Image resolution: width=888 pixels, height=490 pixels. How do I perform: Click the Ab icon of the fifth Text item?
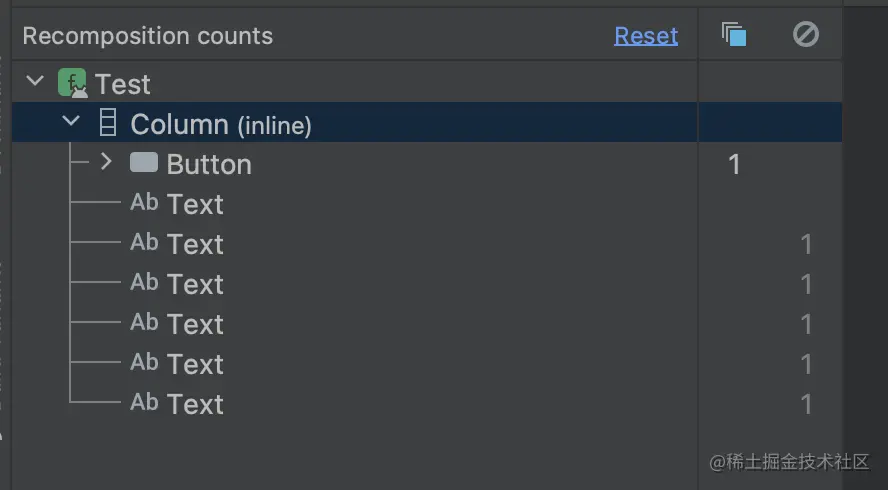[144, 363]
